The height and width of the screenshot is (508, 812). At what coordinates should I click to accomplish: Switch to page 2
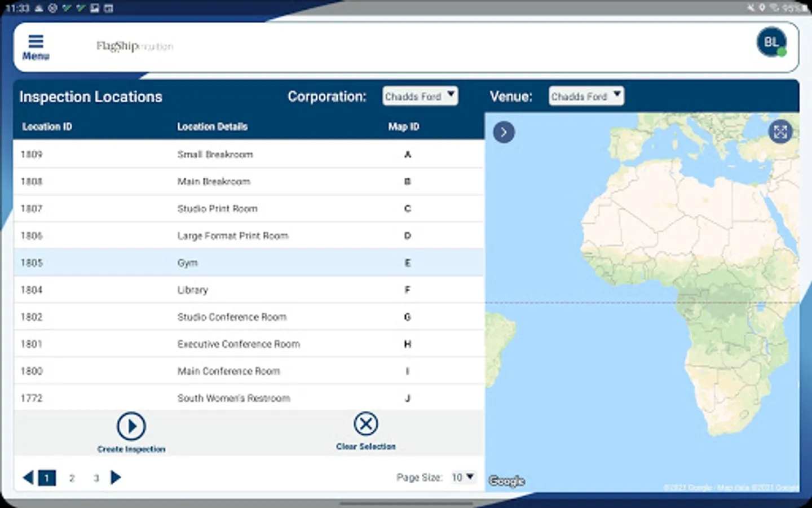click(x=72, y=478)
